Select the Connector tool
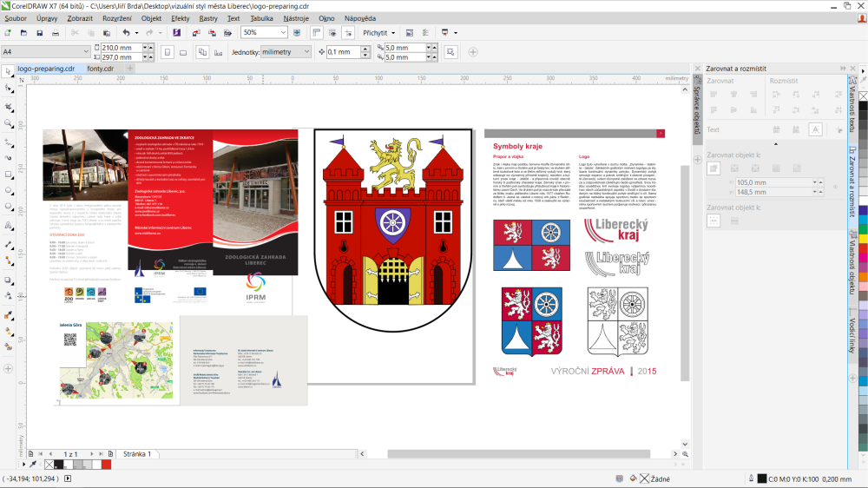This screenshot has width=868, height=488. (x=9, y=260)
